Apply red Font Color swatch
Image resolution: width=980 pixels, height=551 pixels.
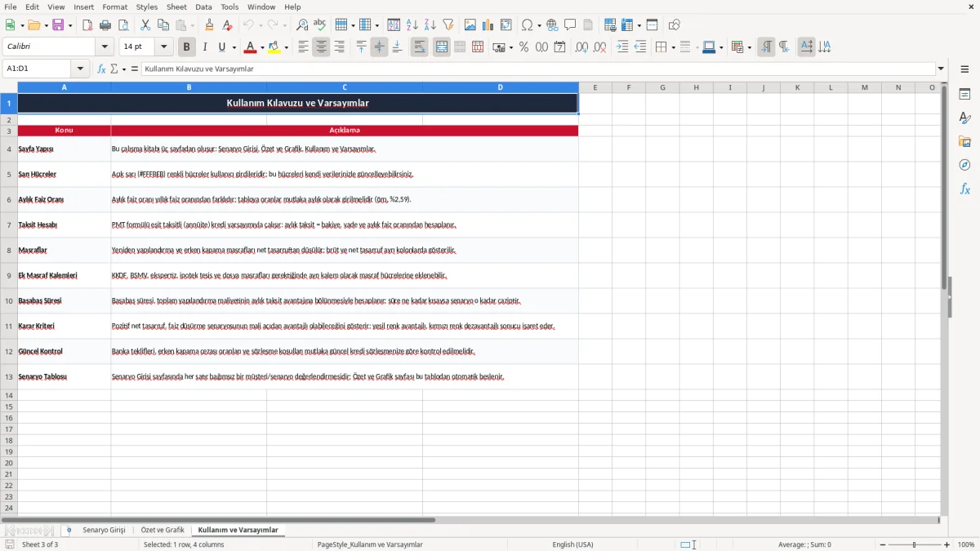point(249,47)
